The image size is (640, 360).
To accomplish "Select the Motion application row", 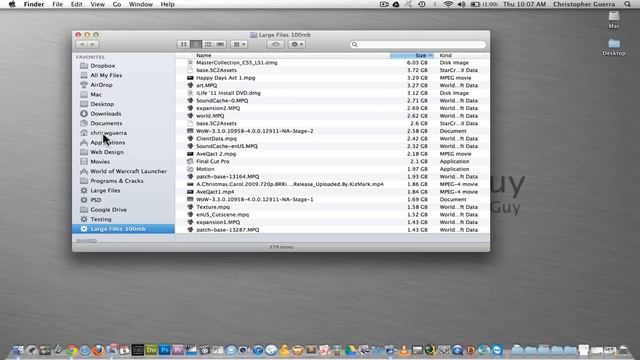I will (x=332, y=169).
